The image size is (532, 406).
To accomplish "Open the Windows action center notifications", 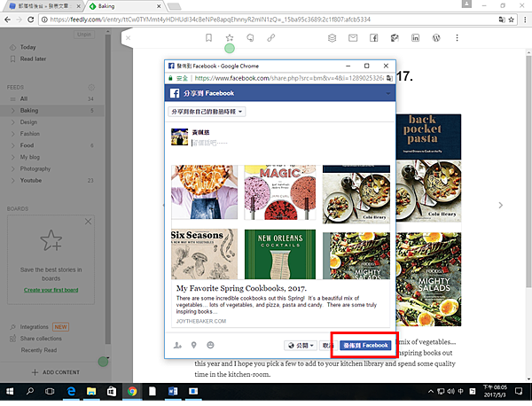I will pos(519,392).
